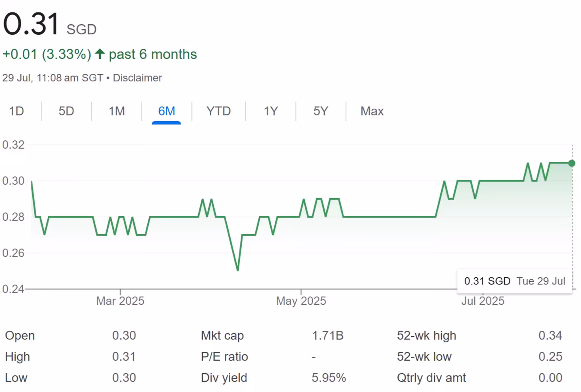This screenshot has height=392, width=581.
Task: Click the Div yield 5.95% value
Action: (329, 378)
